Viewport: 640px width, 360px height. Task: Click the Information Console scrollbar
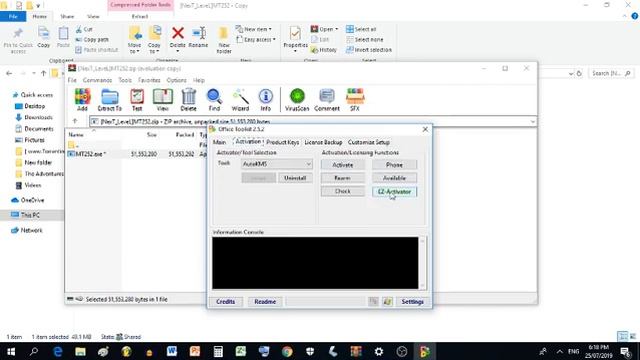tap(422, 263)
